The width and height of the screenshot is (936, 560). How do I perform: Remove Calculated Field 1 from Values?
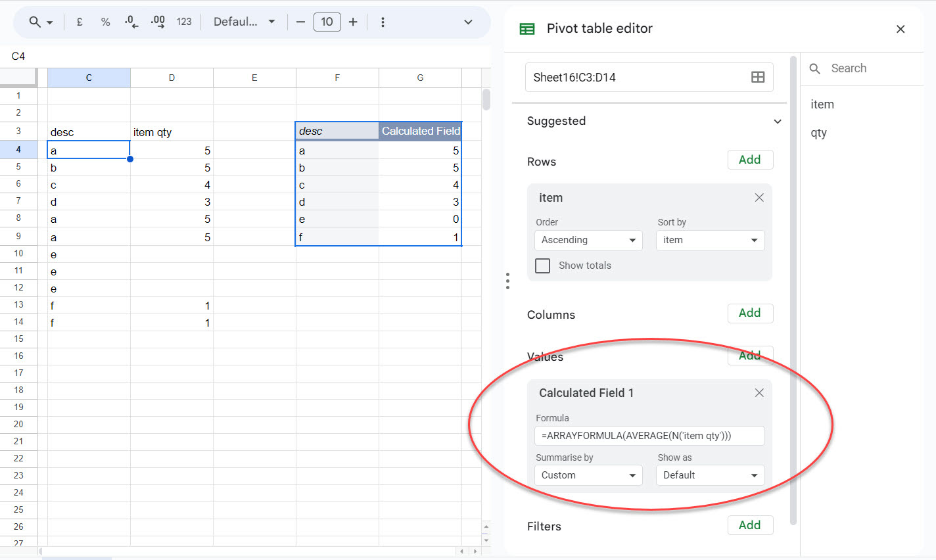tap(759, 392)
